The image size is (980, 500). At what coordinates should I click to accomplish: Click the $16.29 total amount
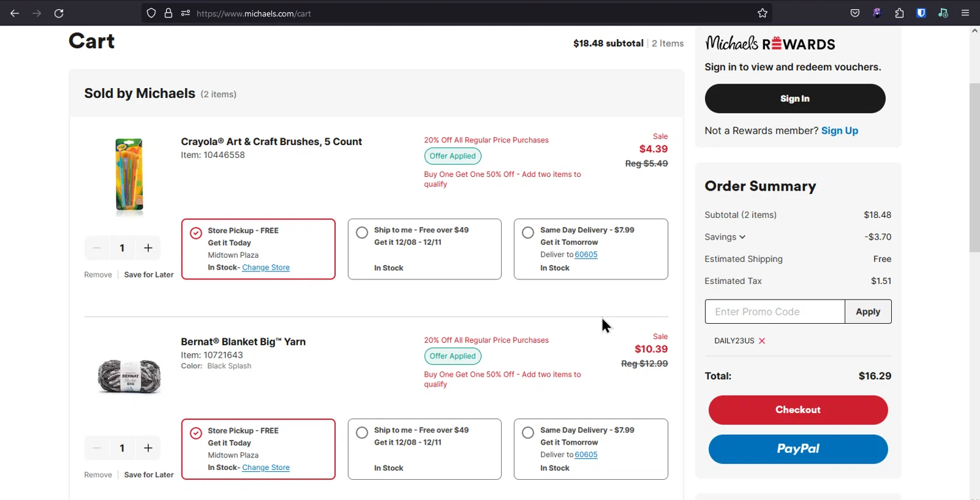(875, 376)
